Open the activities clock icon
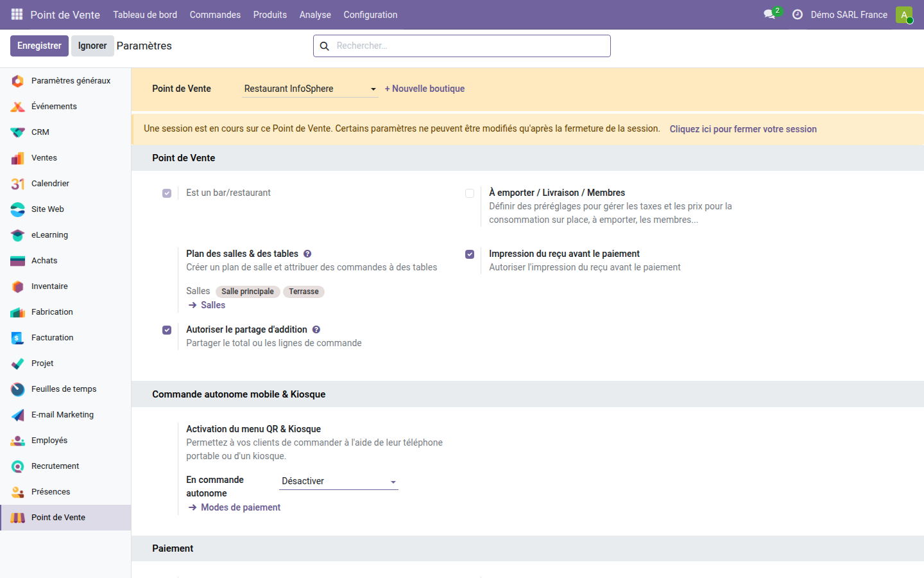The image size is (924, 578). (798, 14)
